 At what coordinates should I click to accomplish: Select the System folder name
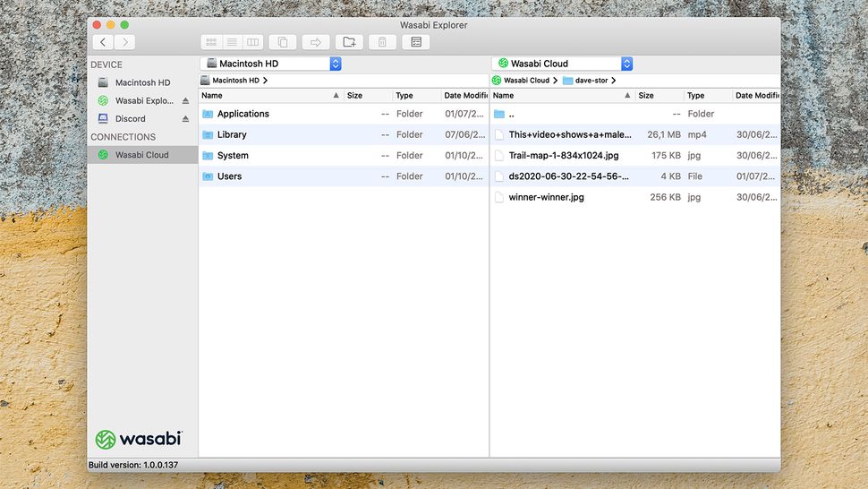point(233,156)
